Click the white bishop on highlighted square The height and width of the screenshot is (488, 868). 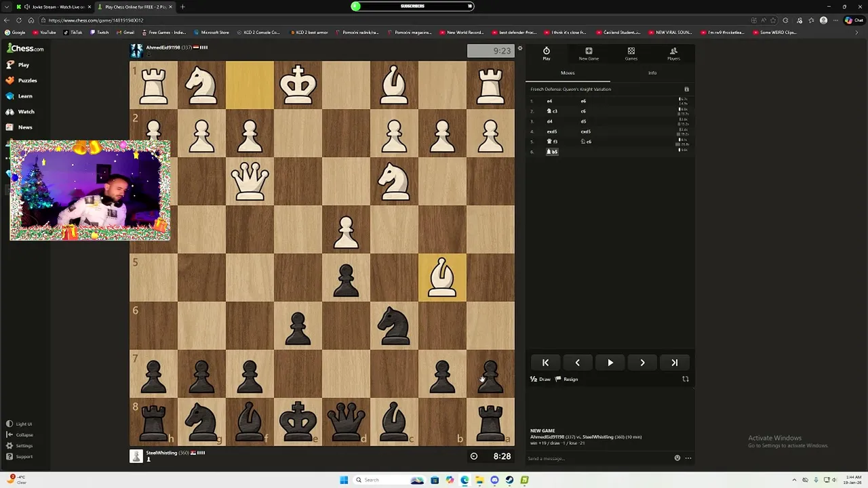pyautogui.click(x=442, y=277)
